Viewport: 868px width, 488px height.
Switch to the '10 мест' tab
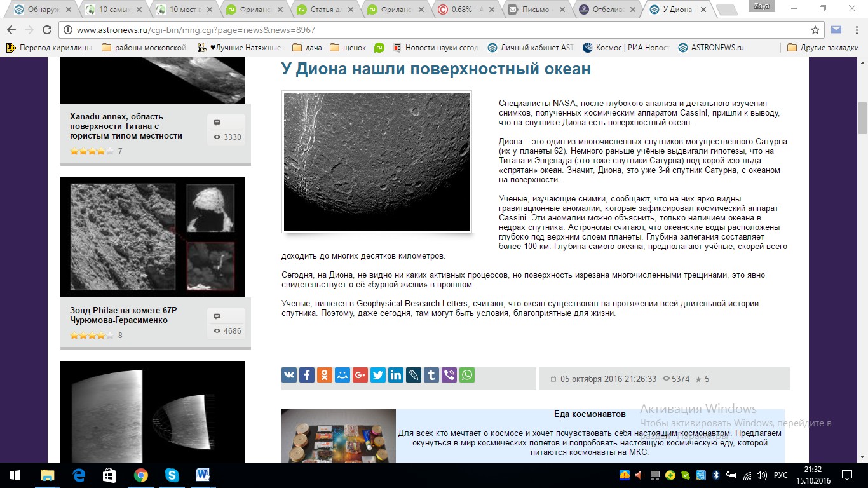[x=184, y=10]
